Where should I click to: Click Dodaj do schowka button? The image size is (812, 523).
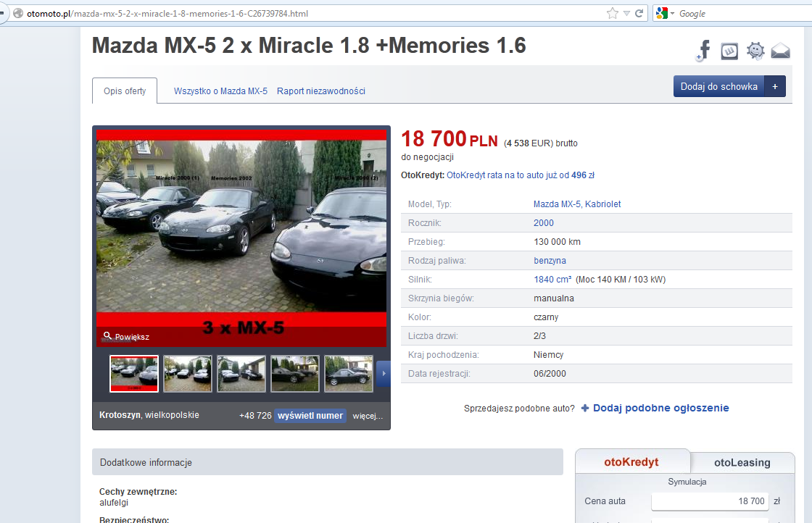[718, 86]
